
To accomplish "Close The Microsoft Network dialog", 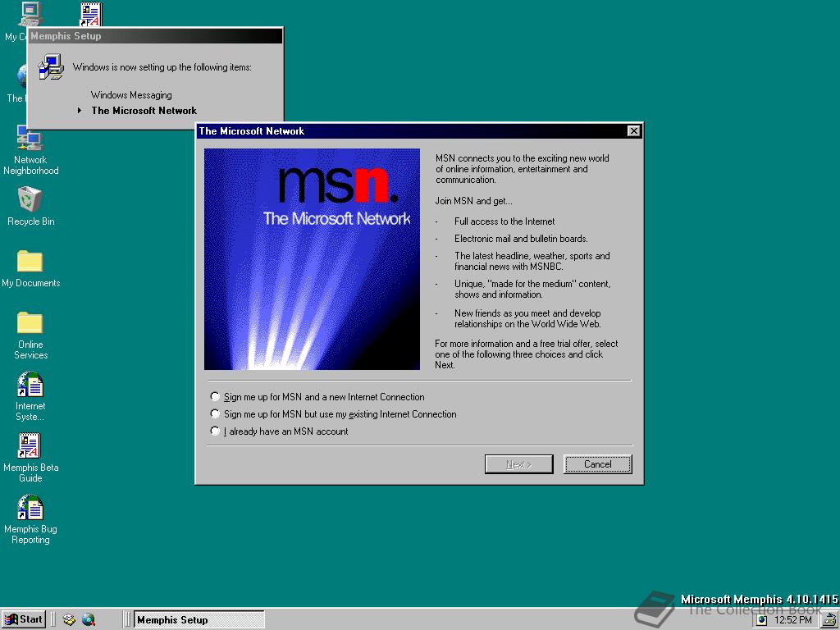I will (633, 130).
